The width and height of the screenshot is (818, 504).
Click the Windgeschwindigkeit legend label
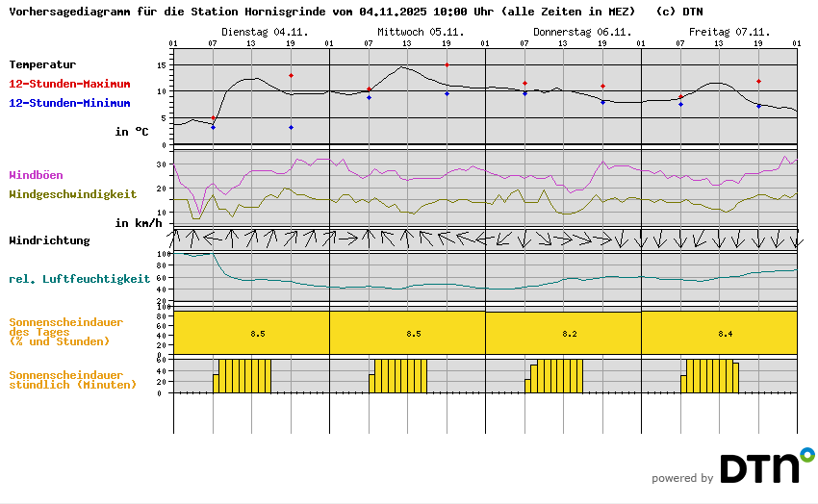[x=72, y=193]
